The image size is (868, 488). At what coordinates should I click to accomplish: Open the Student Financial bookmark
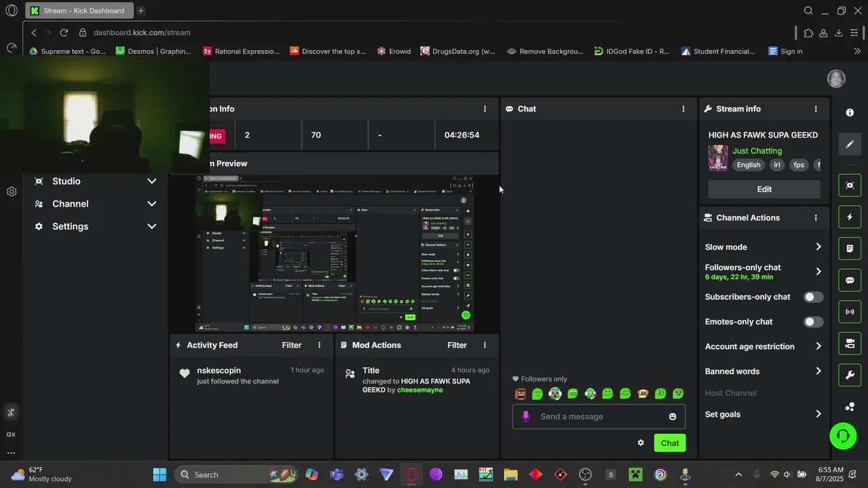pyautogui.click(x=718, y=51)
